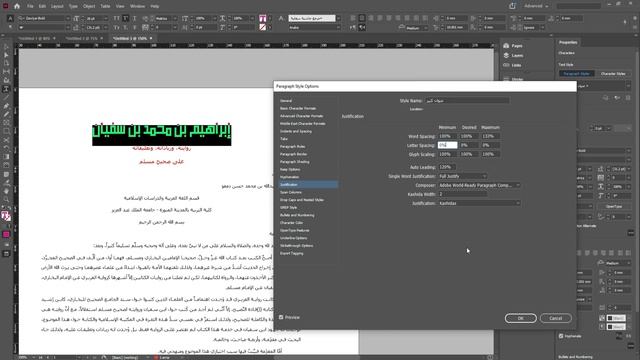Screen dimensions: 640x360
Task: Toggle the Hyphenate checkbox in the Properties panel
Action: [561, 336]
